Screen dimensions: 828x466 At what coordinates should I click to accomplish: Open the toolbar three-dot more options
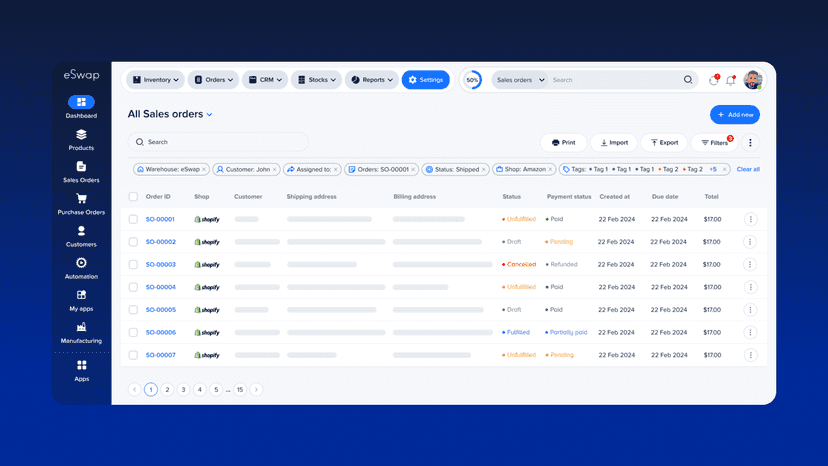click(750, 143)
